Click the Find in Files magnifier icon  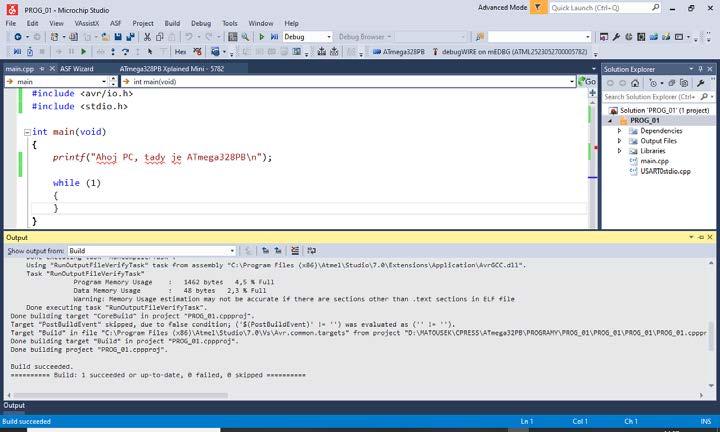[x=245, y=37]
